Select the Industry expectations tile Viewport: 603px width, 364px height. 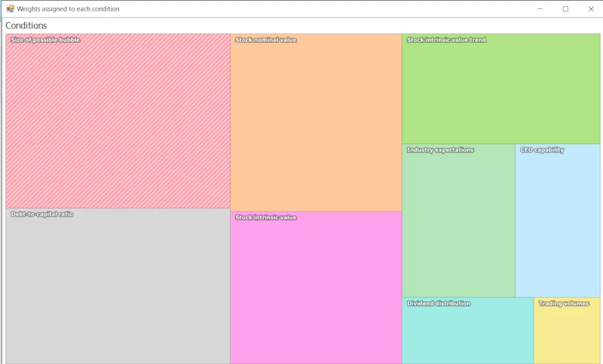point(458,220)
